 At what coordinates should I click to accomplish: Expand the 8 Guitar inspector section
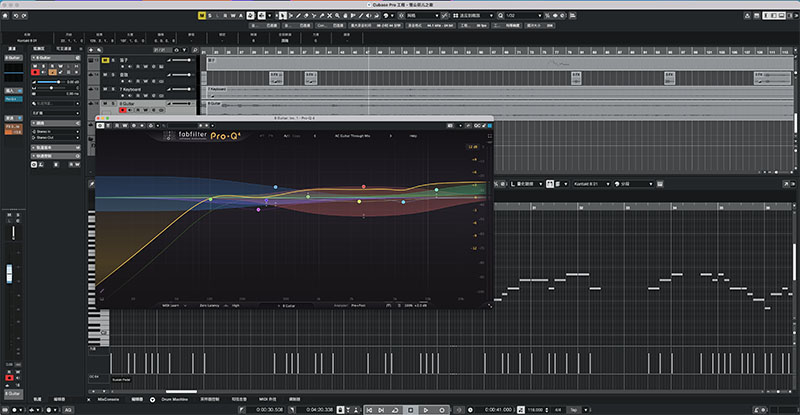55,58
